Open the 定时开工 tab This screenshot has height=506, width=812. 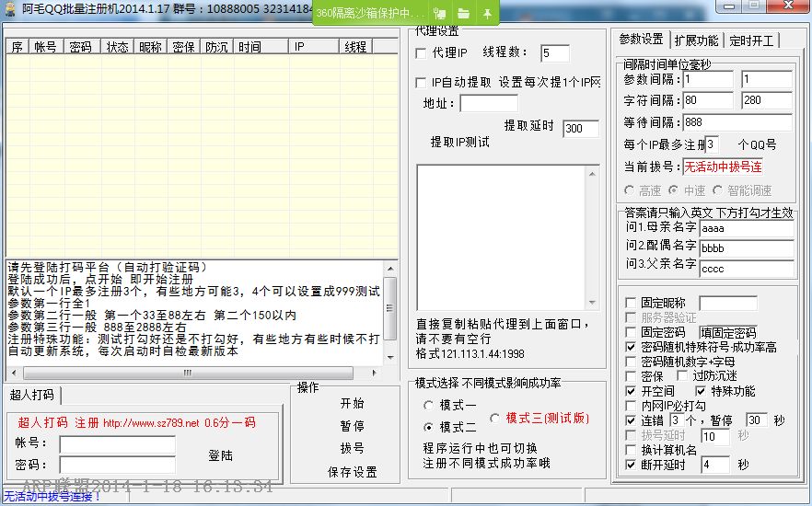click(751, 40)
